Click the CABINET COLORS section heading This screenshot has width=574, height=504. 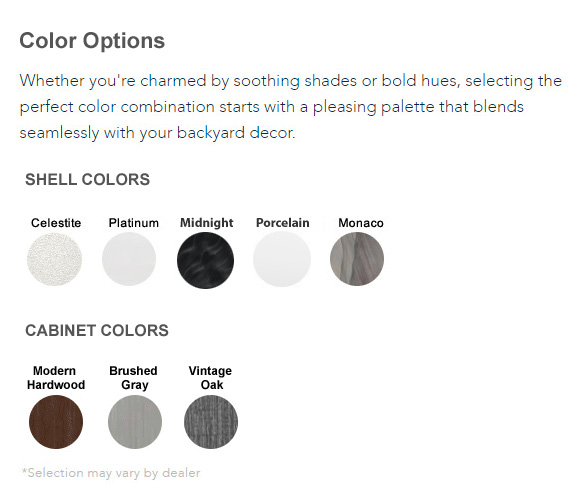97,331
